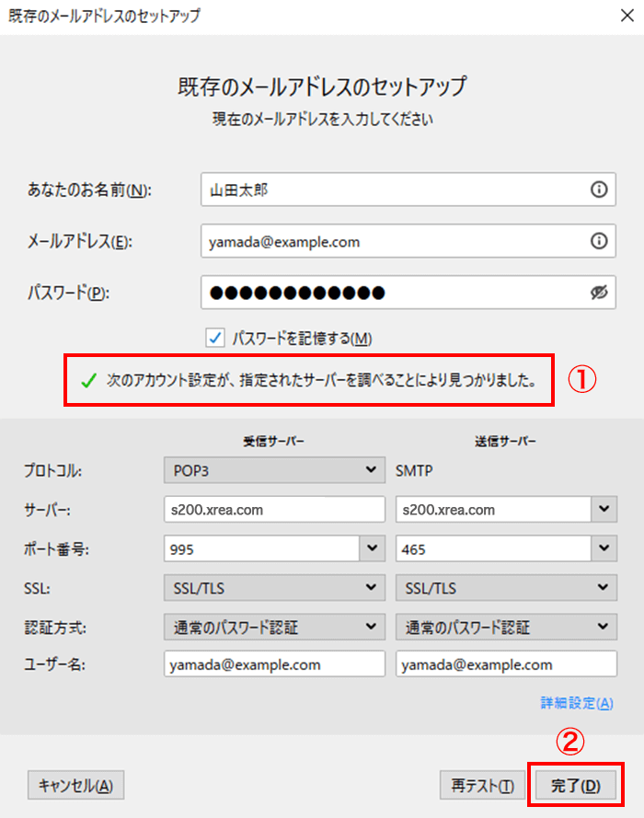Open the POP3 protocol dropdown
The width and height of the screenshot is (644, 818).
[273, 469]
